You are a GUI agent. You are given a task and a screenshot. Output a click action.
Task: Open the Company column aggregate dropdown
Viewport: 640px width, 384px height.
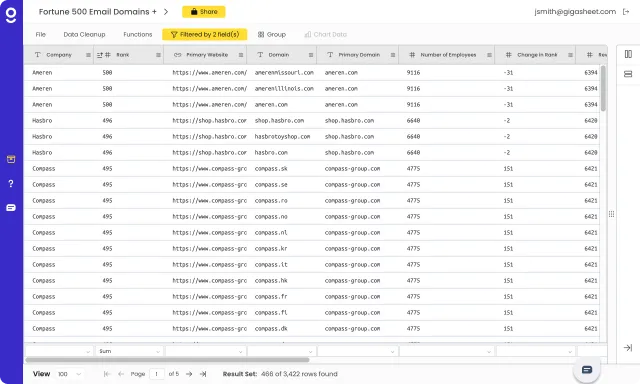point(59,351)
